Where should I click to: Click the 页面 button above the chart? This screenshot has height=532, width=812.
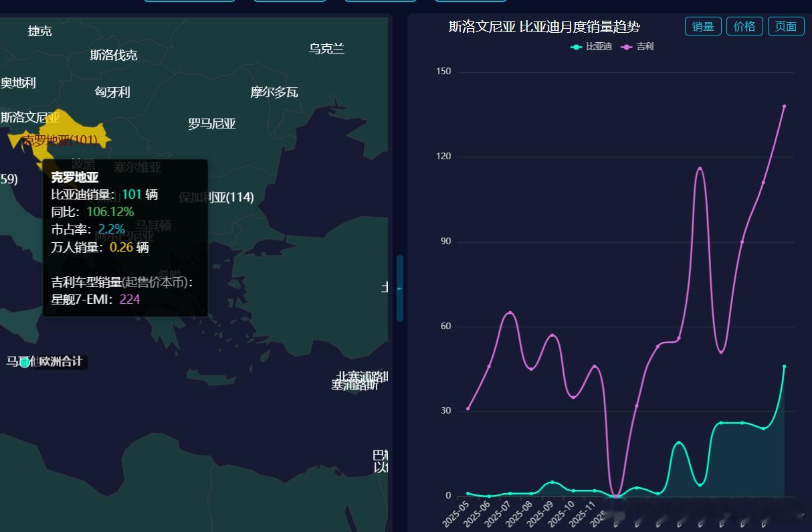coord(786,26)
